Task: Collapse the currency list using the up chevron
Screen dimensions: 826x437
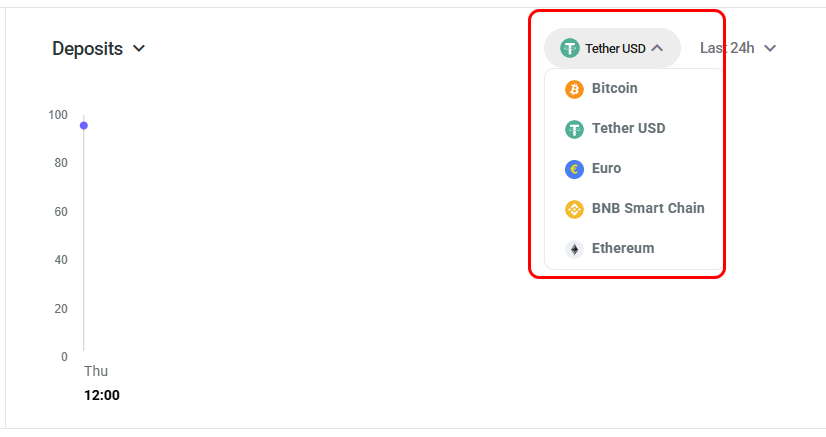Action: (657, 48)
